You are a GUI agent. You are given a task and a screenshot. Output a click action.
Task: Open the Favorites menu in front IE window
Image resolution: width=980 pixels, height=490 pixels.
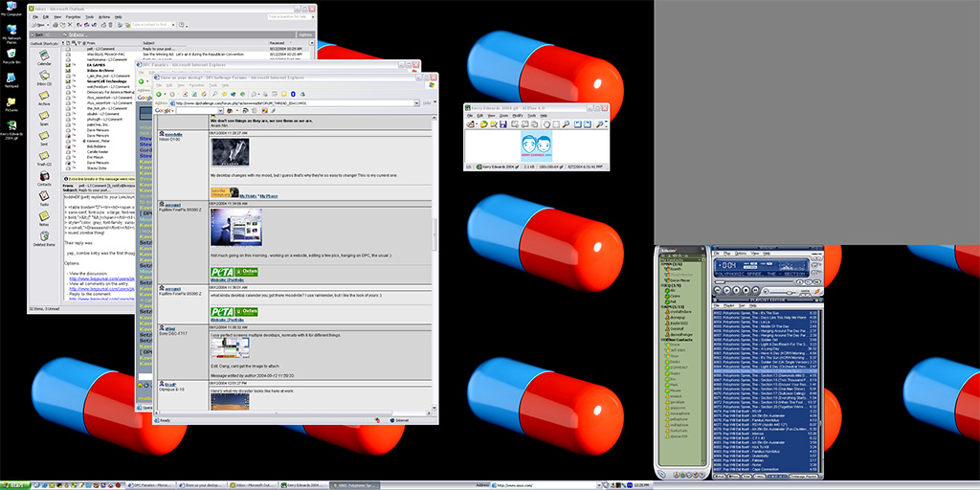point(197,85)
